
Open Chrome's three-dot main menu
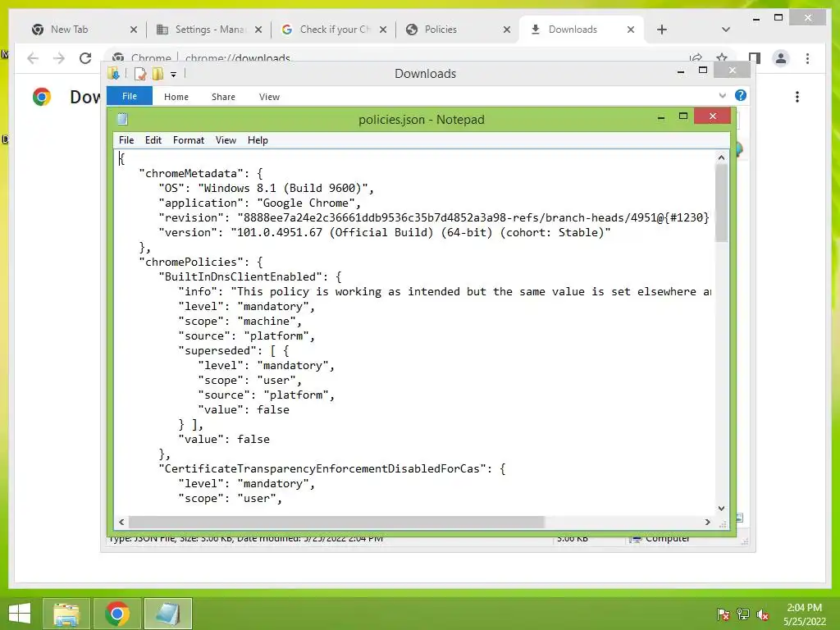[x=808, y=58]
